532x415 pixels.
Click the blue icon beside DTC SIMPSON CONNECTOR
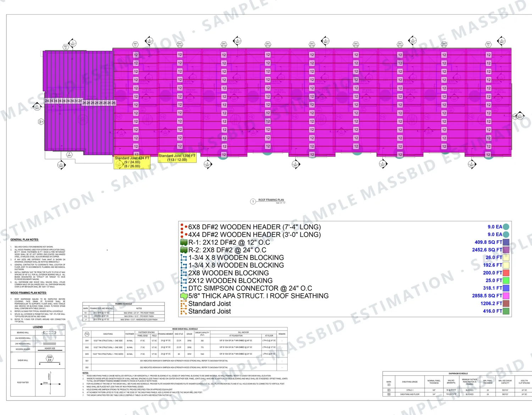click(x=184, y=288)
